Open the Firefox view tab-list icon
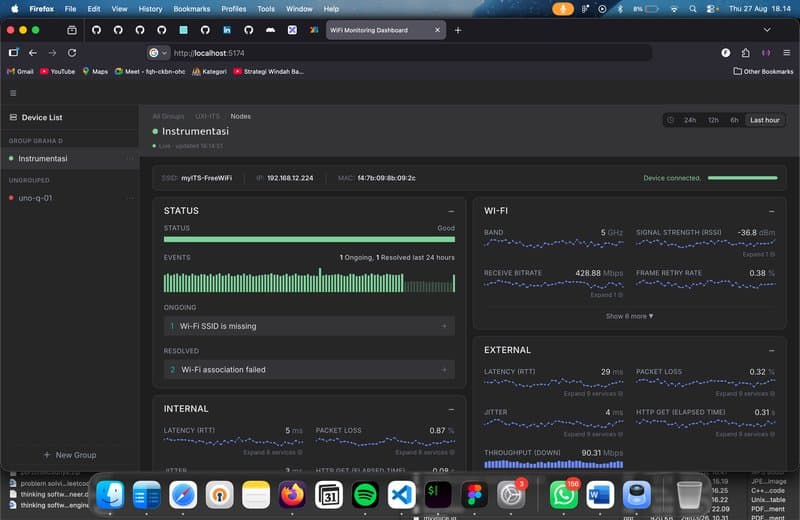Image resolution: width=800 pixels, height=520 pixels. coord(72,30)
